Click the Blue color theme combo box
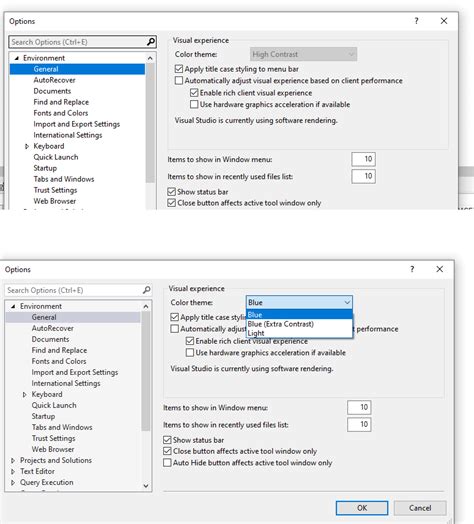This screenshot has width=474, height=524. [x=299, y=302]
